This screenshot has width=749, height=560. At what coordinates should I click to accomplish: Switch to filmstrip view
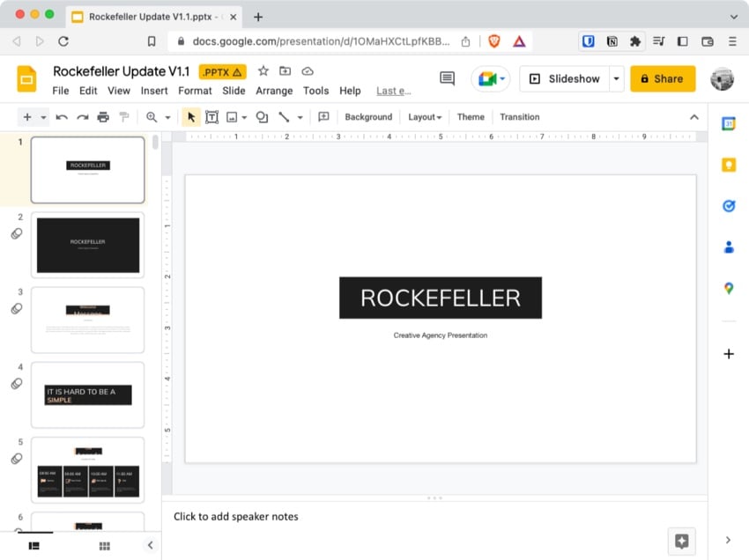pos(33,546)
